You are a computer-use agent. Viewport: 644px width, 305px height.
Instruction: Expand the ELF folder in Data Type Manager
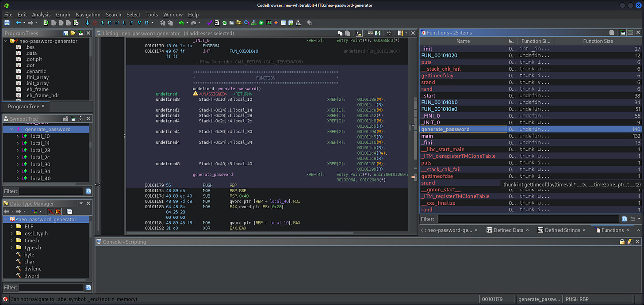[x=12, y=226]
